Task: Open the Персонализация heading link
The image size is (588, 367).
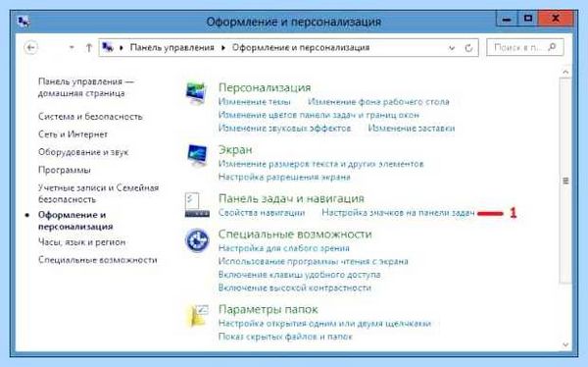Action: tap(265, 87)
